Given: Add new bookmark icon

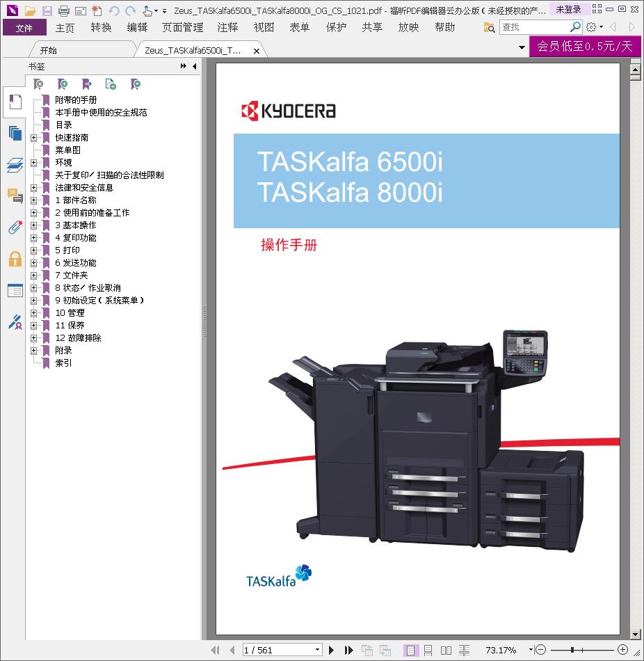Looking at the screenshot, I should (63, 84).
